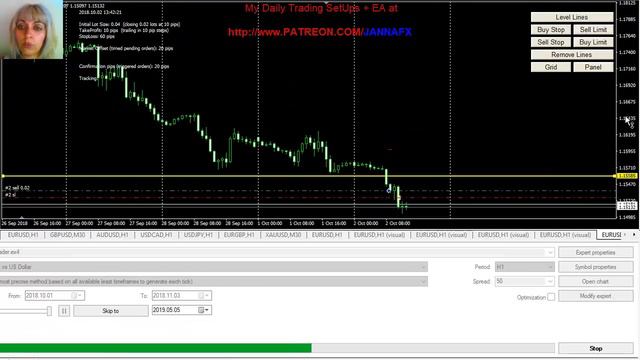Screen dimensions: 640x360
Task: Switch to the USDJPY,H1 chart tab
Action: tap(198, 235)
